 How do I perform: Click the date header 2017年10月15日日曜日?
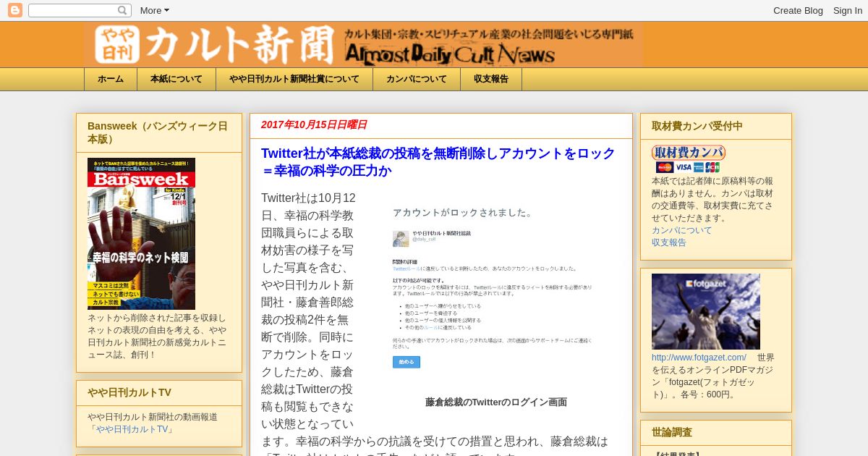click(x=314, y=124)
